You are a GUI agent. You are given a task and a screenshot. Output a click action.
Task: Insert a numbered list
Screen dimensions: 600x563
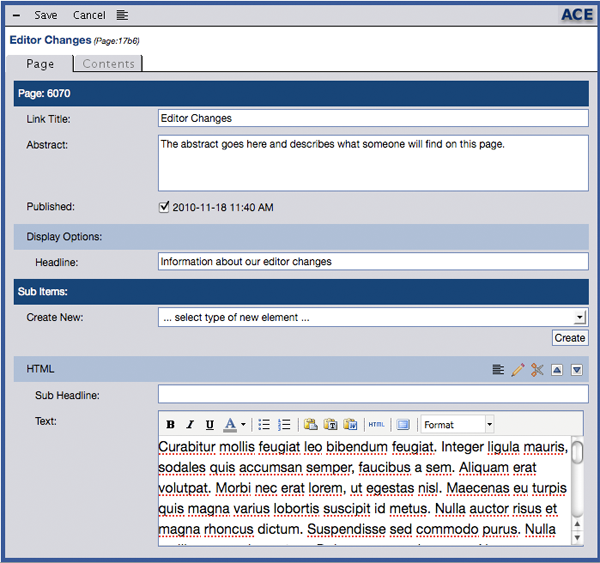click(284, 424)
